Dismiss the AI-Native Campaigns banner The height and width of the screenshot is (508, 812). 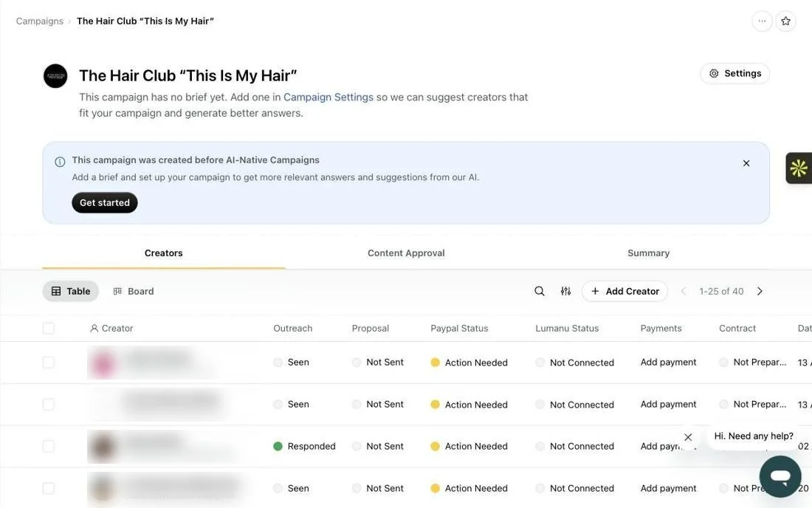pyautogui.click(x=746, y=163)
